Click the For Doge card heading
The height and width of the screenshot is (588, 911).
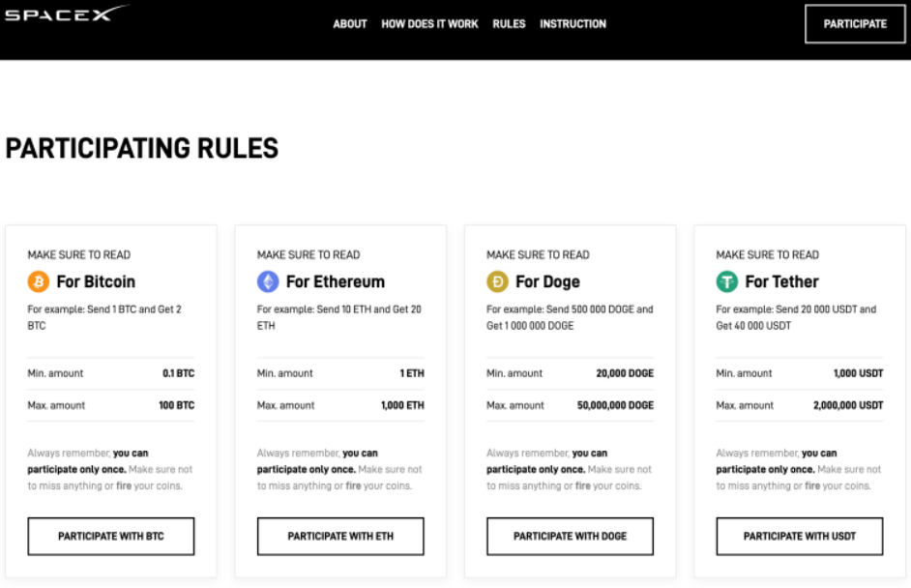point(547,282)
